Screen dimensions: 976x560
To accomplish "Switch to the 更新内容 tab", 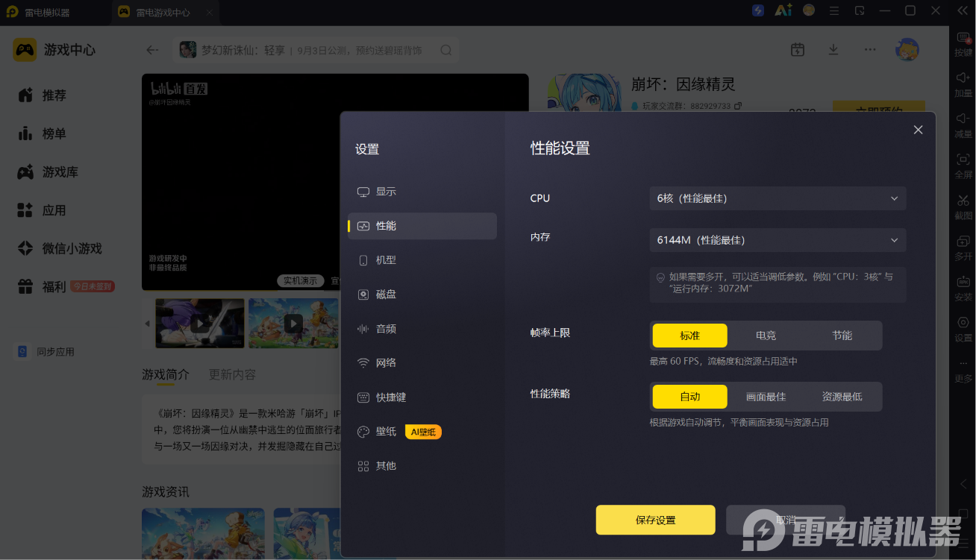I will point(232,374).
